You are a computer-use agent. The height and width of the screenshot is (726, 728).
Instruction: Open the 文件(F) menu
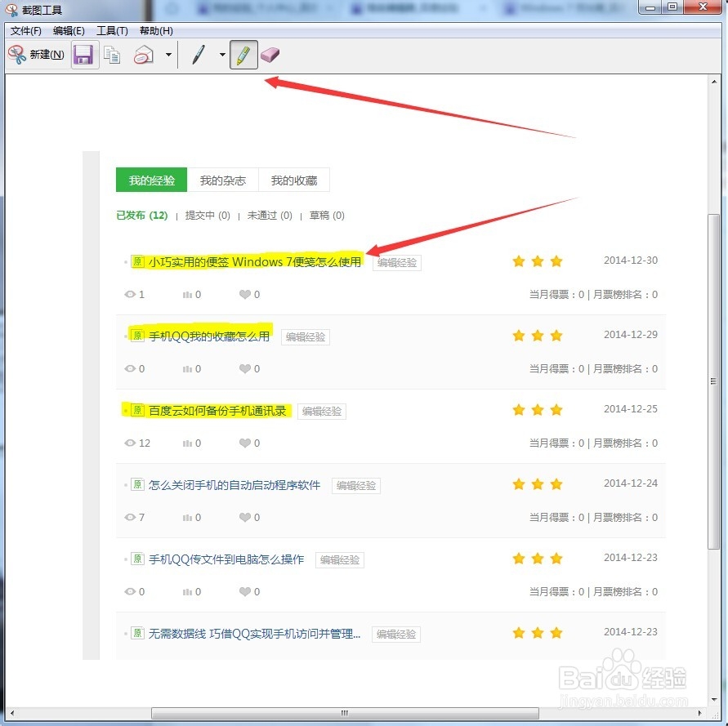point(26,31)
